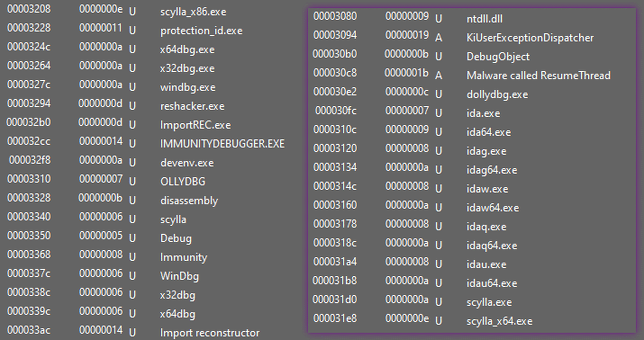Select the ntdll.dll string
This screenshot has width=644, height=340.
click(x=485, y=19)
